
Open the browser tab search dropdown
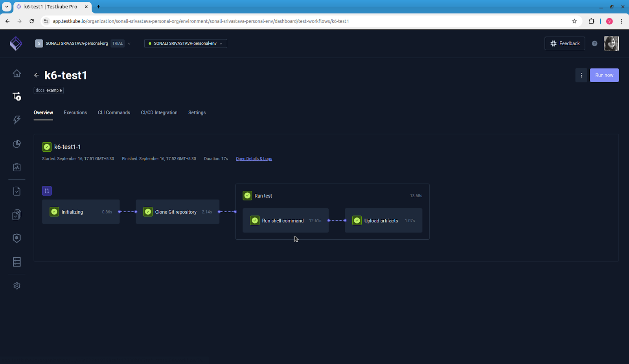pyautogui.click(x=7, y=7)
